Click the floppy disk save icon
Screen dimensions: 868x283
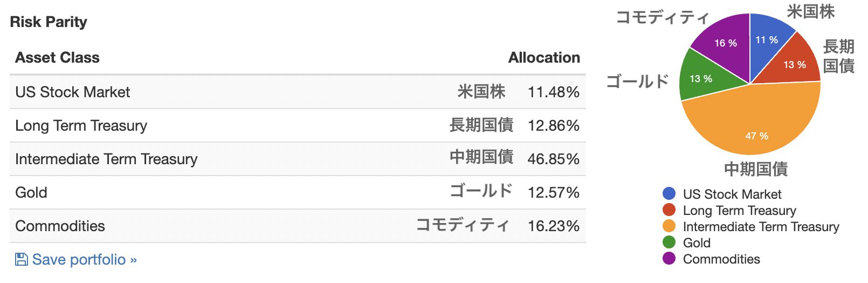(21, 260)
